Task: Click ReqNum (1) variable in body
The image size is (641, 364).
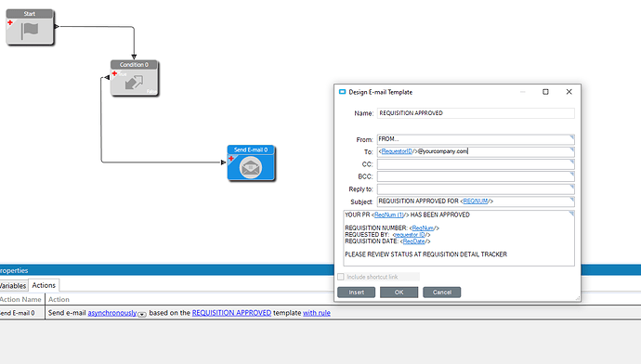Action: 388,214
